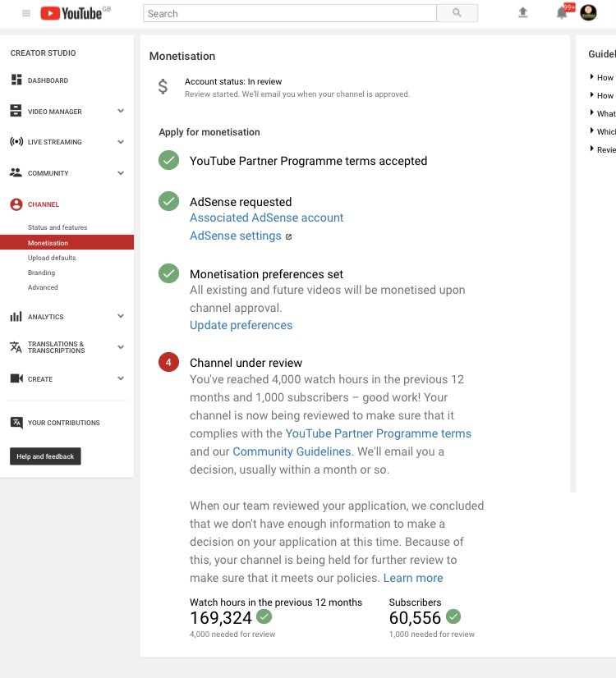Open Advanced channel settings

(x=43, y=287)
